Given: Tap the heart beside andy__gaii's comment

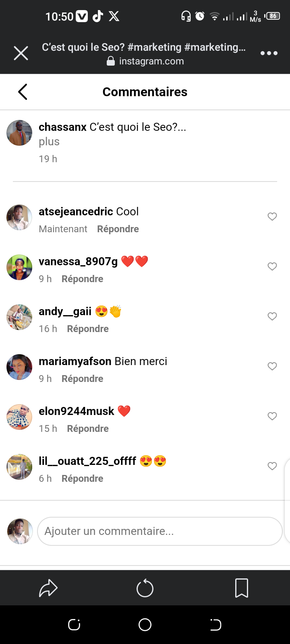Looking at the screenshot, I should 272,316.
